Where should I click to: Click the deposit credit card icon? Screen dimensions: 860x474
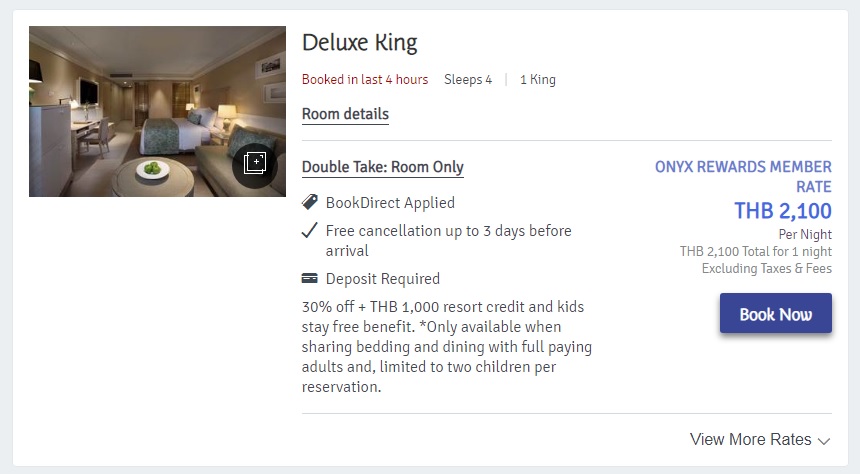click(x=310, y=279)
